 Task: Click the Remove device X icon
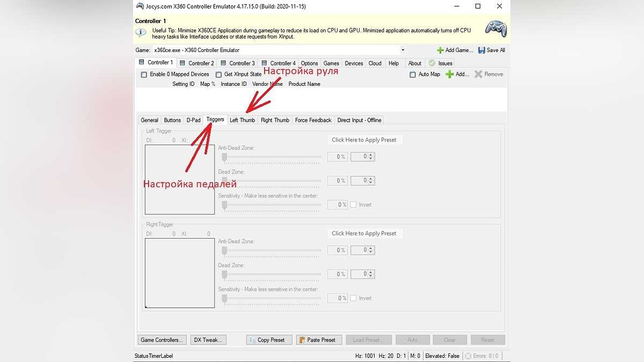point(478,75)
